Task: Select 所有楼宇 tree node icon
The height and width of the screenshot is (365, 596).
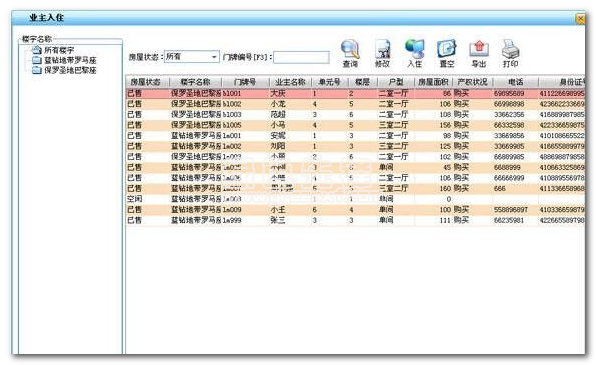Action: [37, 50]
